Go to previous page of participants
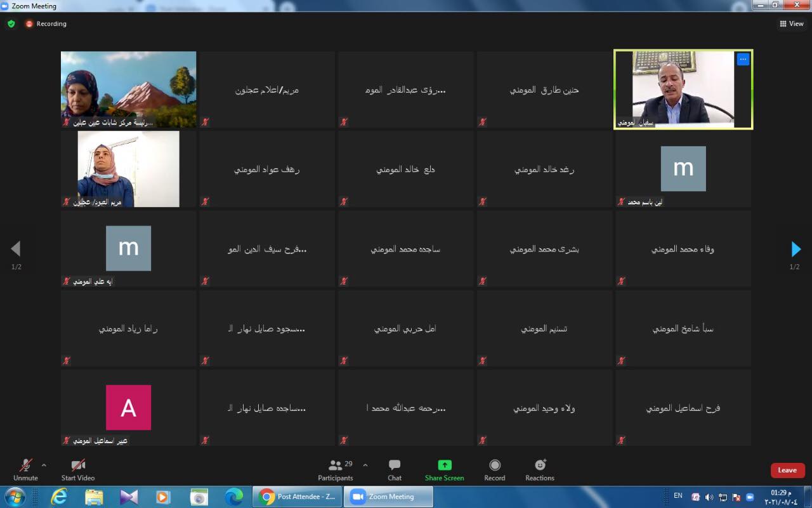The width and height of the screenshot is (812, 508). [16, 249]
